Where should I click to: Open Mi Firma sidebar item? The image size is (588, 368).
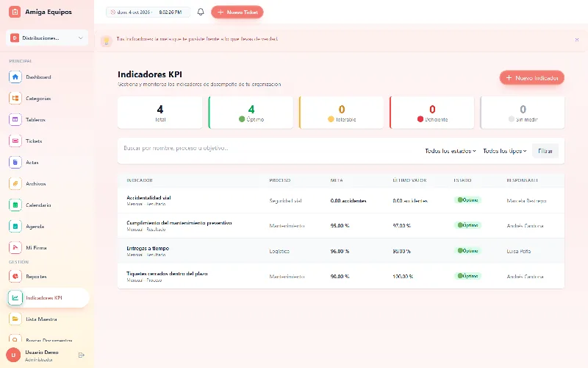click(47, 248)
